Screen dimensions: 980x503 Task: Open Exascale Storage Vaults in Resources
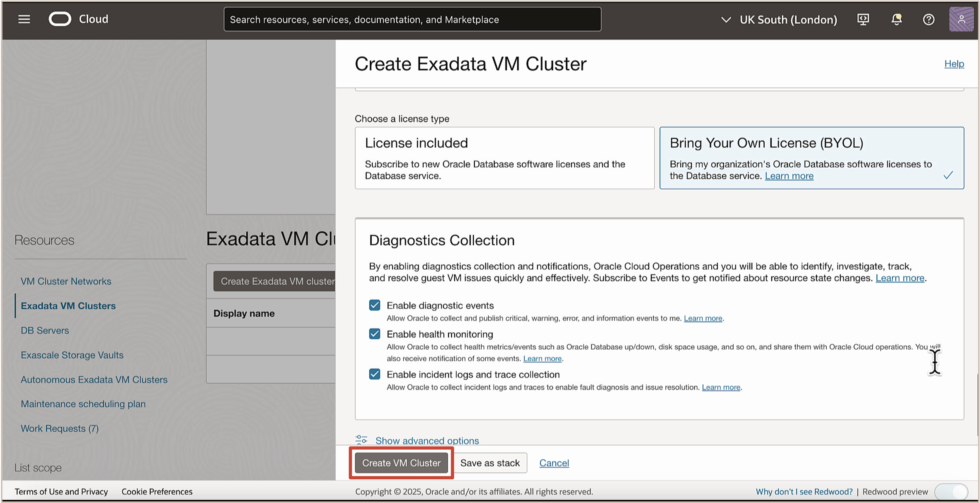tap(72, 355)
